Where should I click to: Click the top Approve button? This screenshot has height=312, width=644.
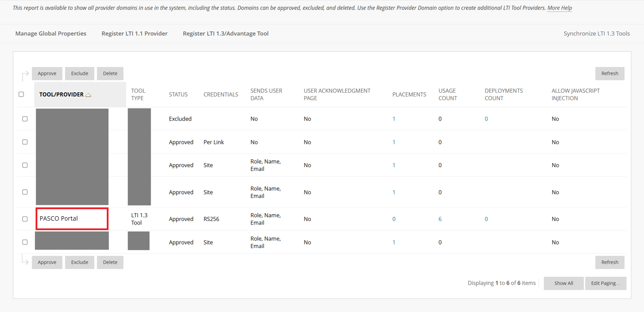click(x=47, y=74)
